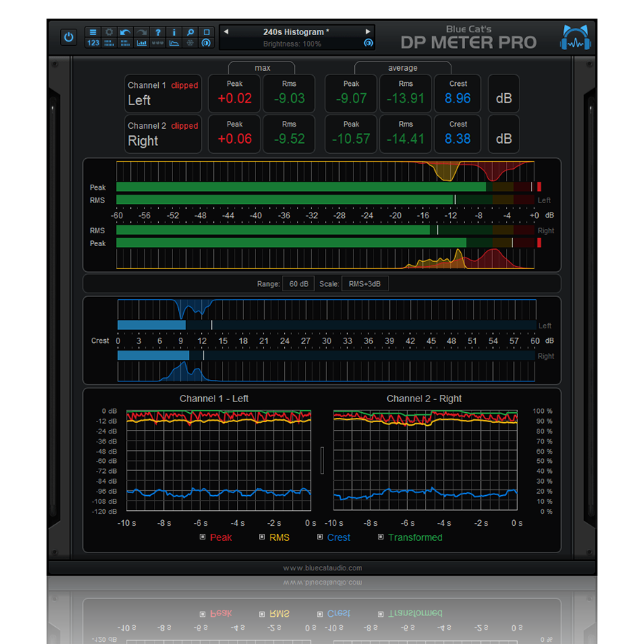Click the undo arrow icon
Screen dimensions: 644x644
point(125,32)
